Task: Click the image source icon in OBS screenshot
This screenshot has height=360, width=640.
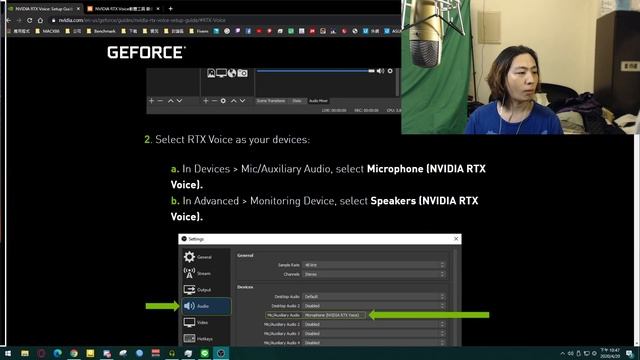Action: (211, 73)
